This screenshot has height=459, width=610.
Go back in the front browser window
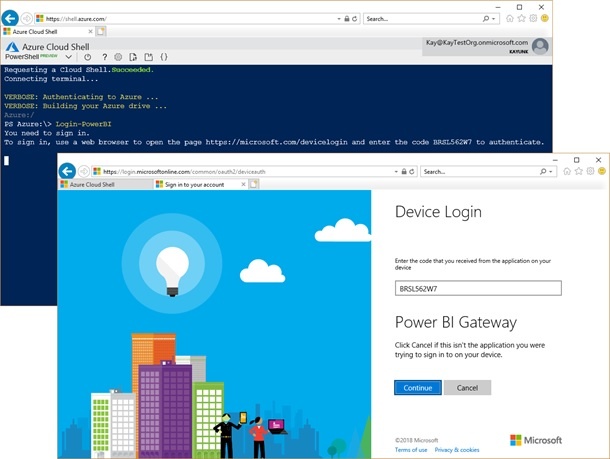[x=67, y=171]
